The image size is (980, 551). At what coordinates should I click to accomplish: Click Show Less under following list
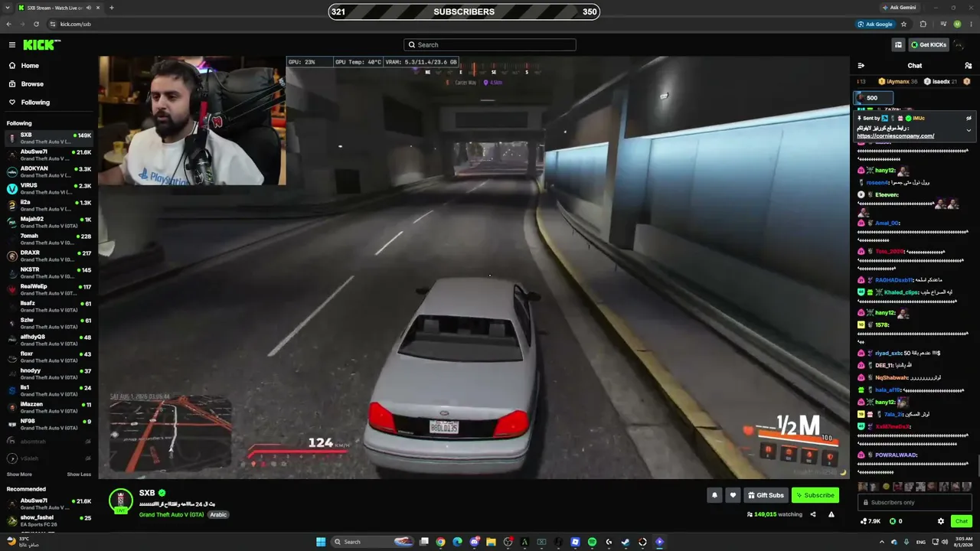click(x=79, y=474)
